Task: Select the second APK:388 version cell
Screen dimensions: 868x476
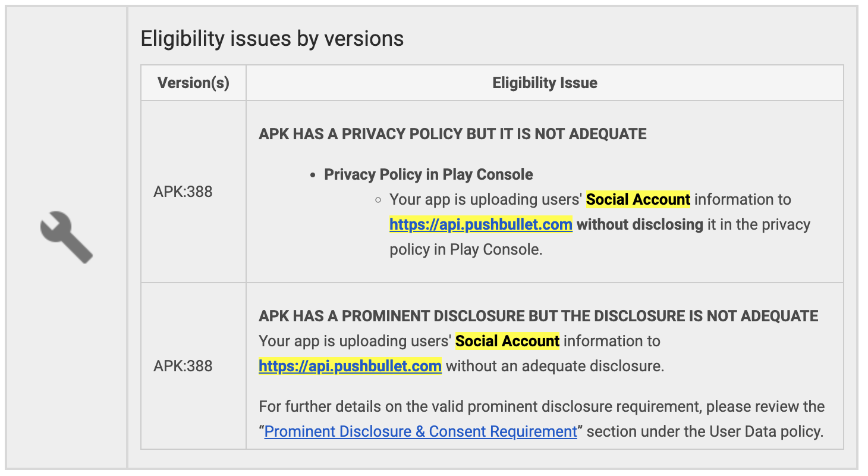Action: (183, 366)
